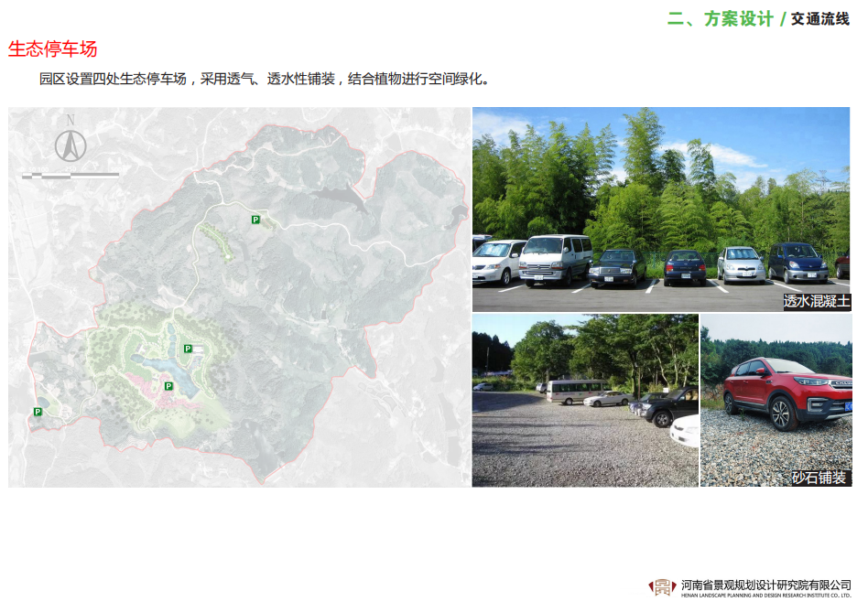Click the white van in bamboo photo
Screen dimensions: 868x602
(x=555, y=260)
